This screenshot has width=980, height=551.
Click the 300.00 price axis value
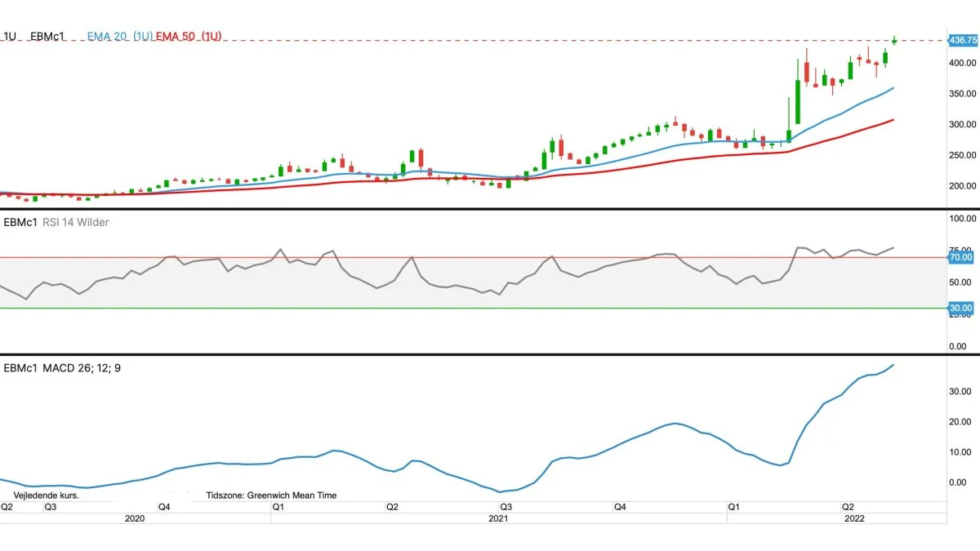[962, 125]
